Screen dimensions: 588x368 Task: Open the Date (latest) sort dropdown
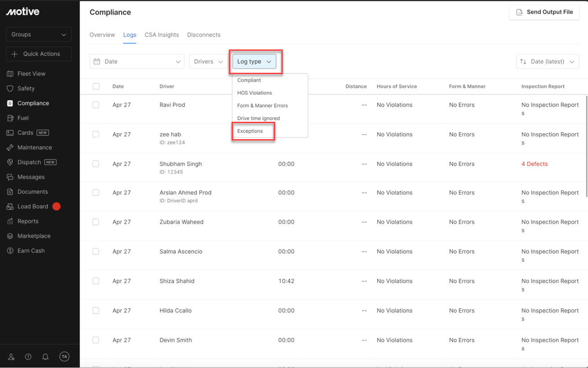tap(547, 62)
